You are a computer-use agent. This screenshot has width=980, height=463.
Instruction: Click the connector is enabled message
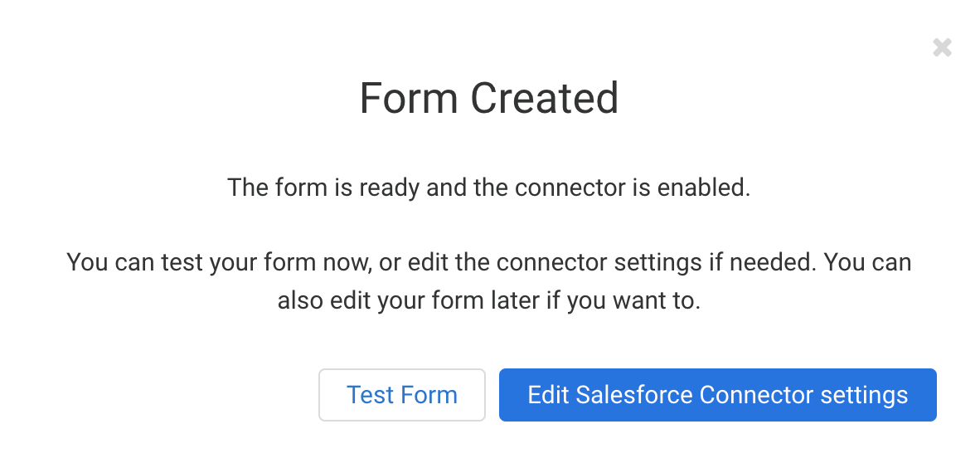(489, 188)
